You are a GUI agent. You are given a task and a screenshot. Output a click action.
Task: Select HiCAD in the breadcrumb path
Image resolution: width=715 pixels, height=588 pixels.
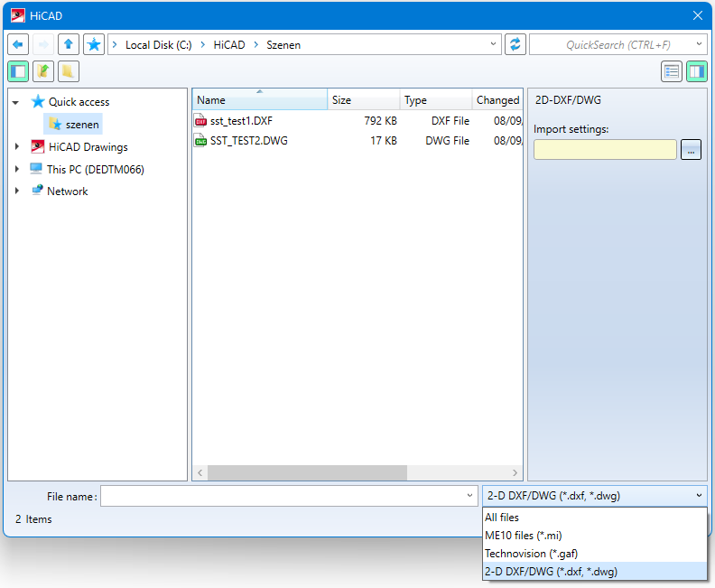[x=229, y=44]
